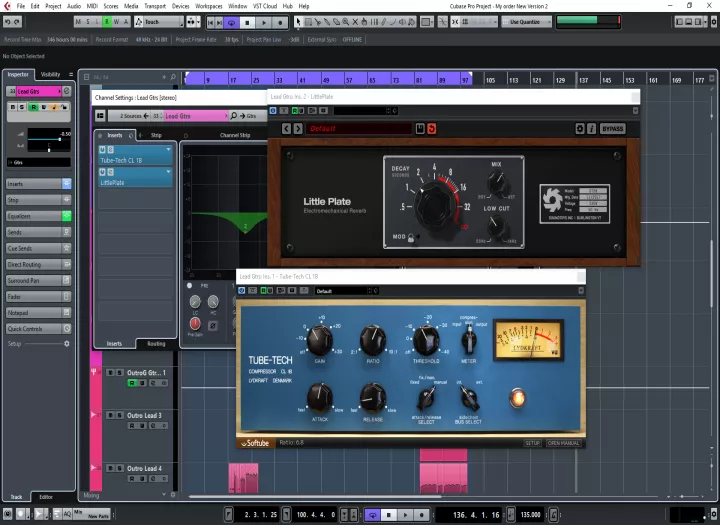Open the Project menu

coord(53,6)
